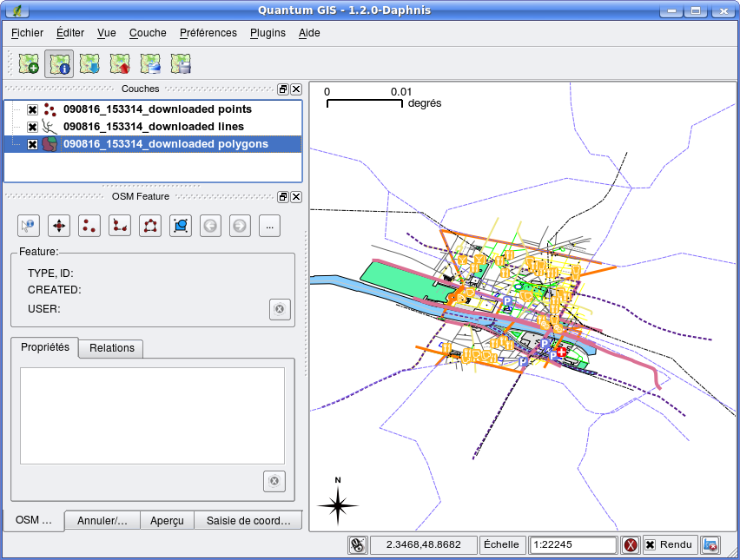Select the Create line tool
Viewport: 740px width, 560px height.
coord(120,226)
